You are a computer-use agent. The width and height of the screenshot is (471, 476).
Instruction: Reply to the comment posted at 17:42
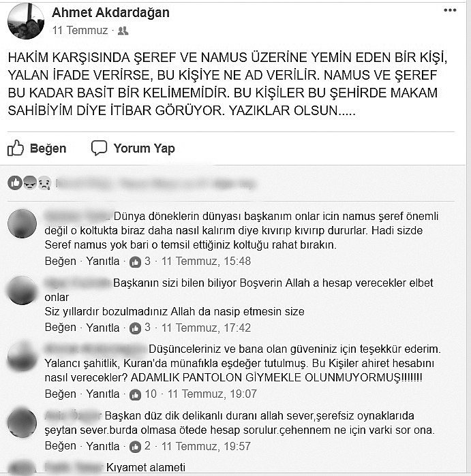(x=103, y=328)
